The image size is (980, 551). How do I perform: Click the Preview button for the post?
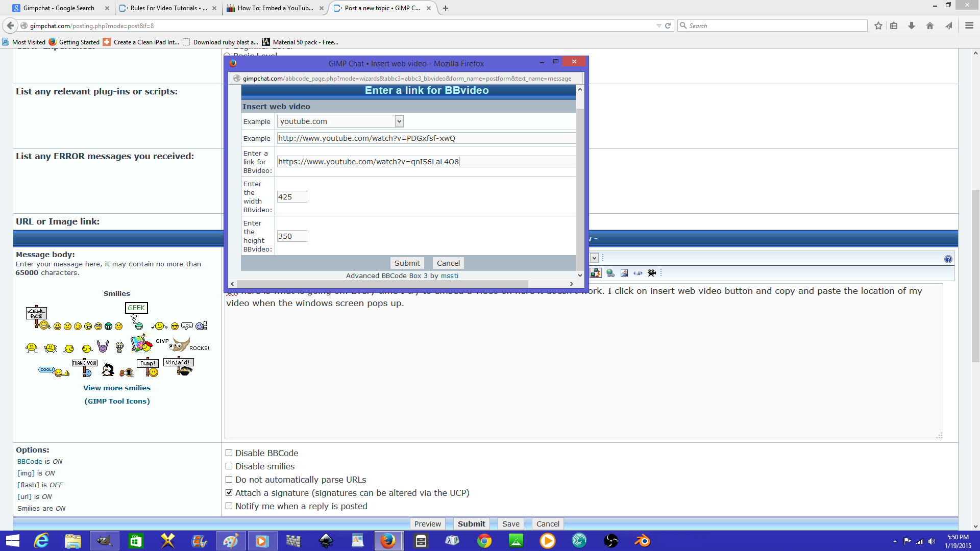[x=428, y=524]
